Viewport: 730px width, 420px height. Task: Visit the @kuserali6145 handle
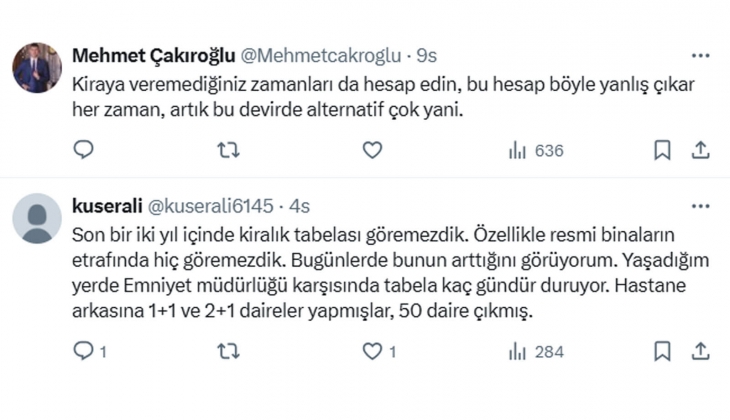click(210, 206)
